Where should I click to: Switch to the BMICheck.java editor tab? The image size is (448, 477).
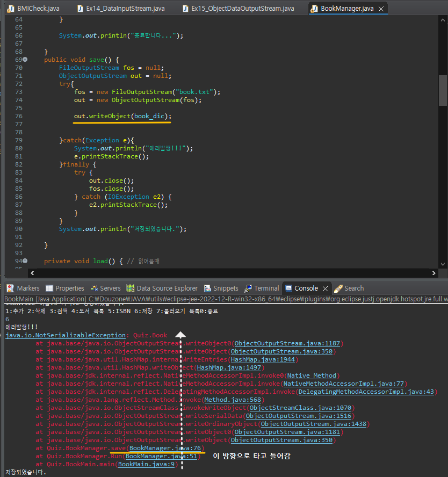tap(33, 8)
